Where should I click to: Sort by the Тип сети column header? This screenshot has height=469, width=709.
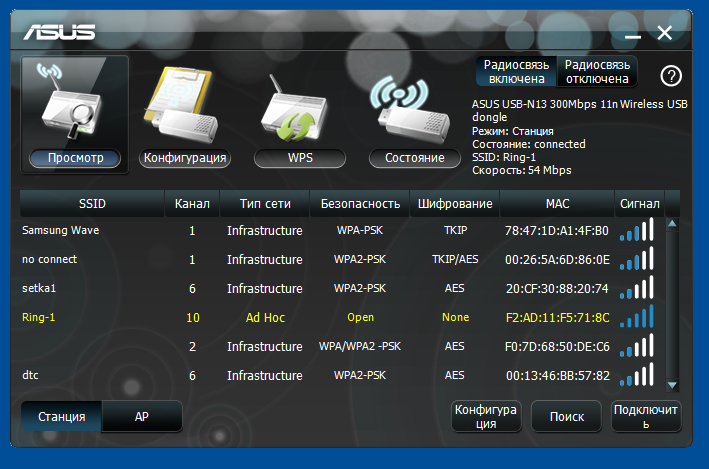point(265,204)
